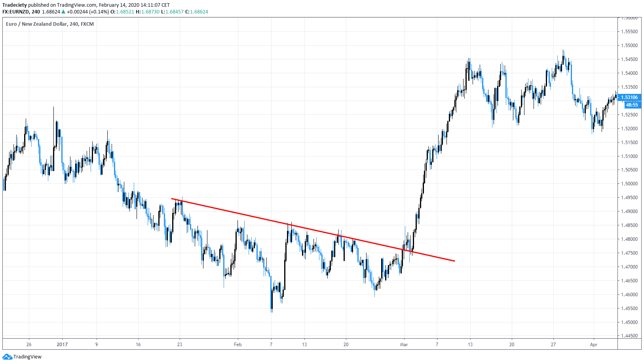Click the C:1.68624 close value in header
The width and height of the screenshot is (644, 364).
197,12
